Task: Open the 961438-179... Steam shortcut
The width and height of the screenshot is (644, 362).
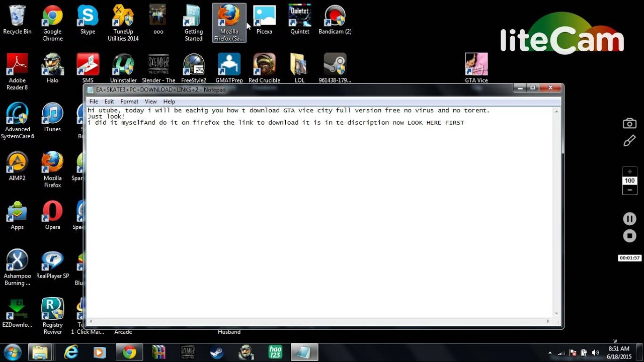Action: pyautogui.click(x=335, y=69)
